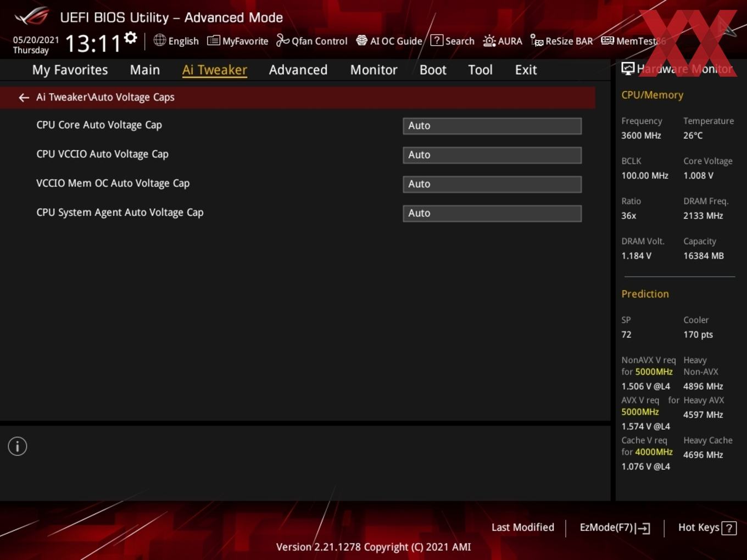Click the 1.008 V core voltage value
Image resolution: width=747 pixels, height=560 pixels.
[698, 176]
